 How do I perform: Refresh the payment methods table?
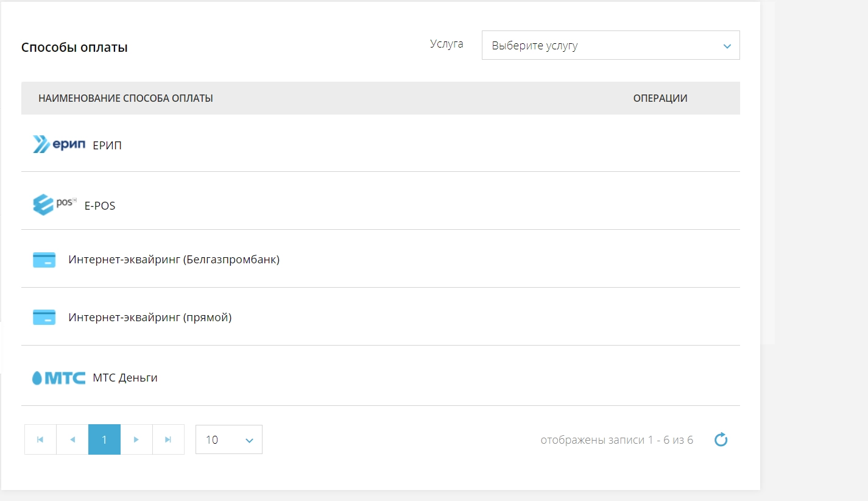pyautogui.click(x=721, y=439)
